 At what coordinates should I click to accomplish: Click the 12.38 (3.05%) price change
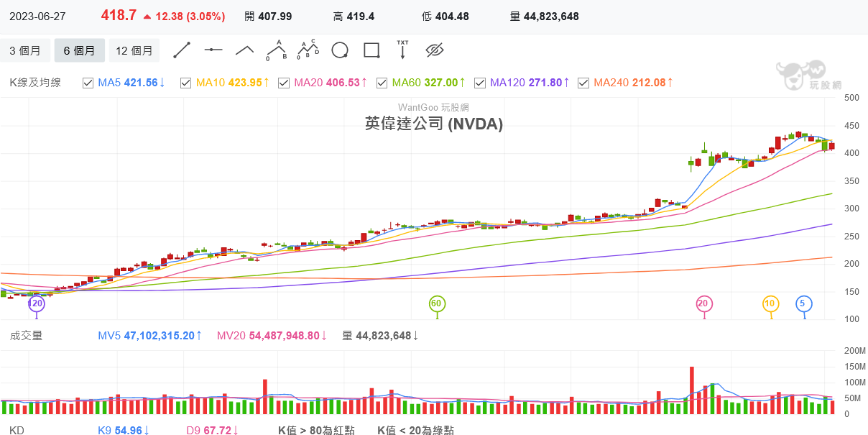(184, 17)
